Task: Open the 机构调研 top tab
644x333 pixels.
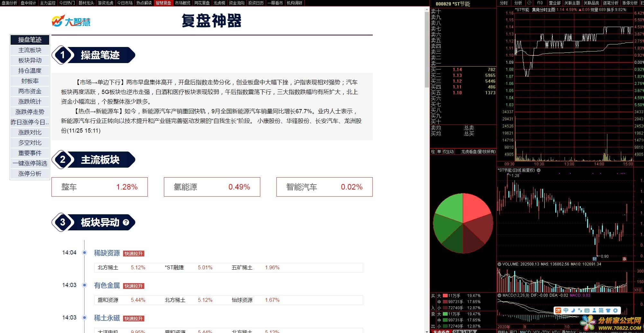Action: pyautogui.click(x=294, y=3)
